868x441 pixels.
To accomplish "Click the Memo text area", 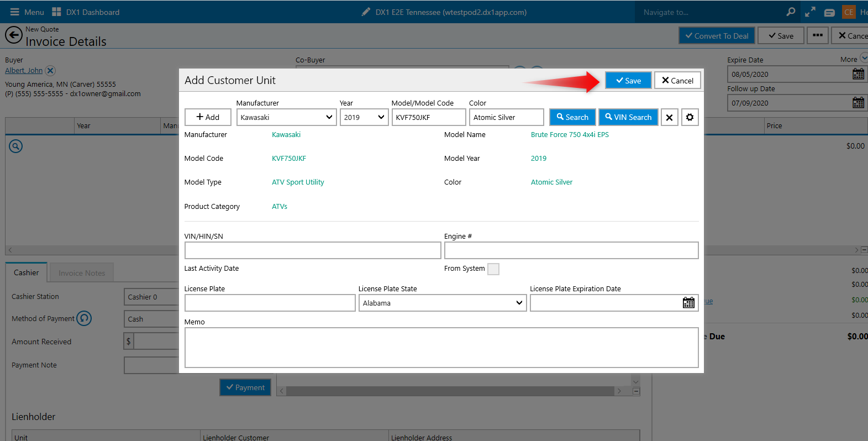I will 441,348.
